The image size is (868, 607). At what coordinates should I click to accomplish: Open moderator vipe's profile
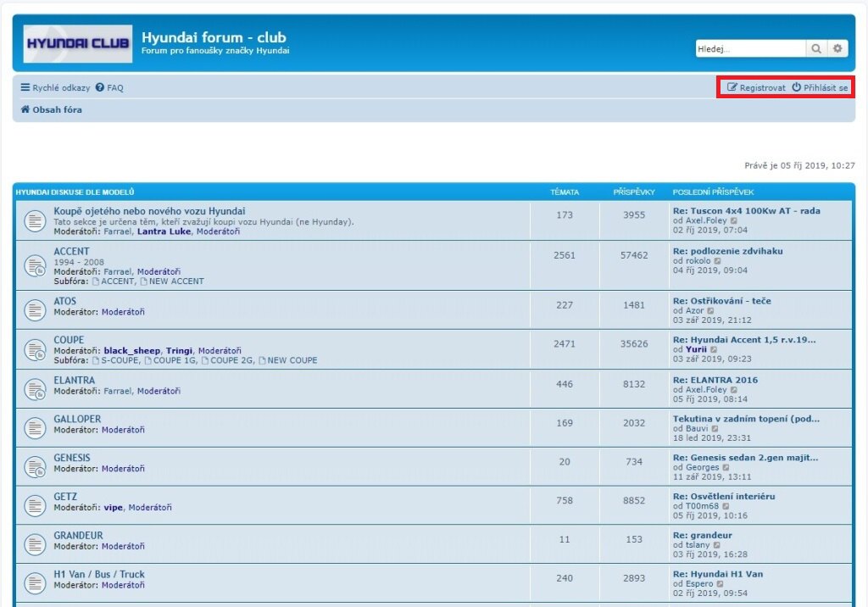click(114, 507)
